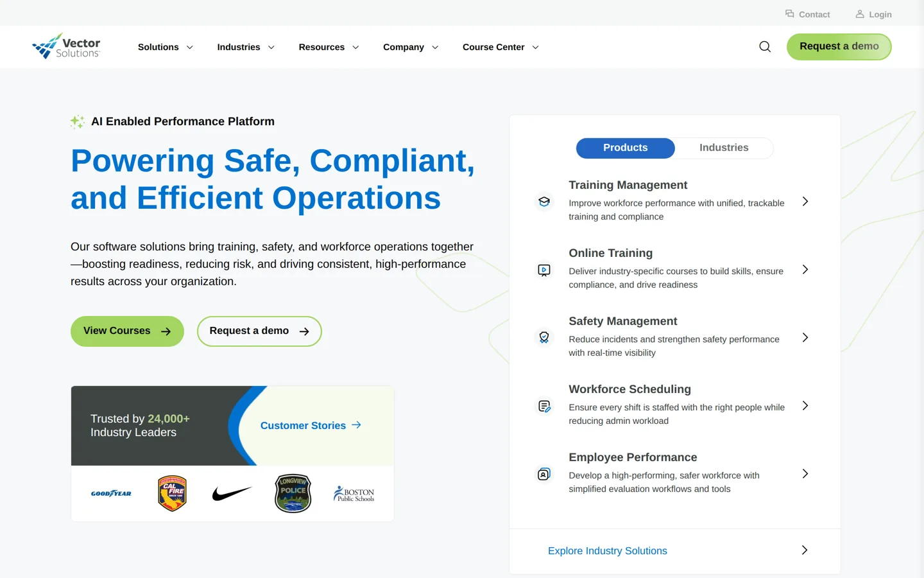Open the Workforce Scheduling heading
Viewport: 924px width, 578px height.
click(x=629, y=389)
